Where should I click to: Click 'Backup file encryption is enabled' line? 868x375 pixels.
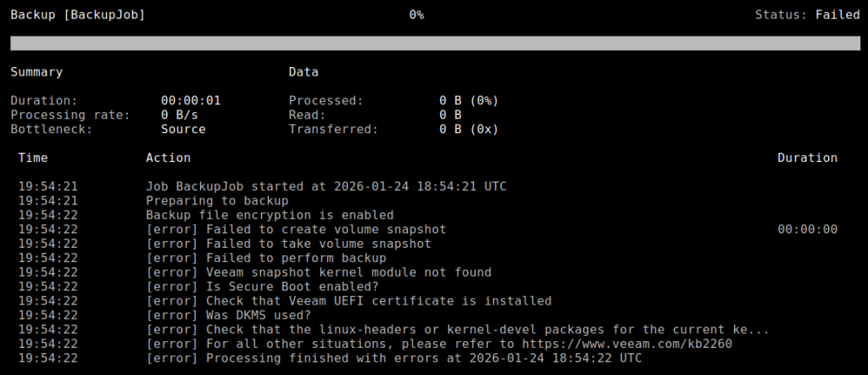click(x=270, y=215)
